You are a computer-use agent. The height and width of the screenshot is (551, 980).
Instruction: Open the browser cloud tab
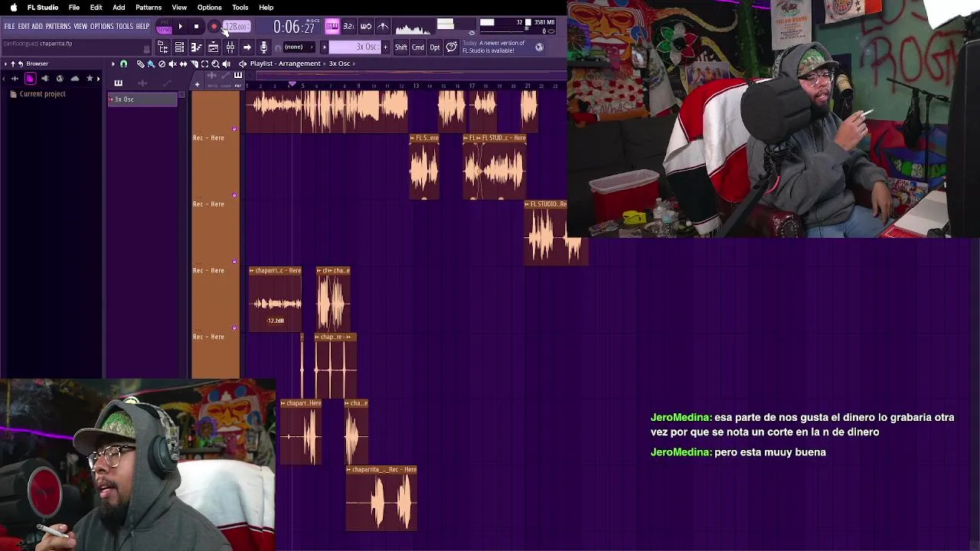coord(75,79)
